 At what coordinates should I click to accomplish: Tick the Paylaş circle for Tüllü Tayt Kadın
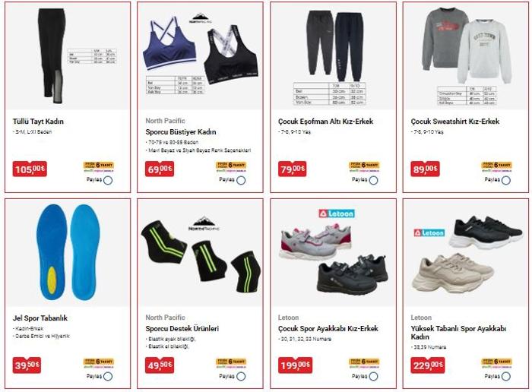[x=108, y=180]
